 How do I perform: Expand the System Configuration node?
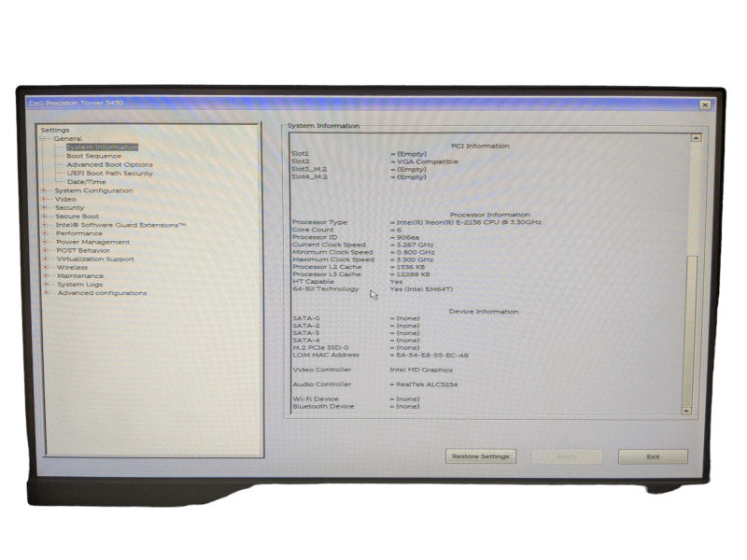coord(44,191)
